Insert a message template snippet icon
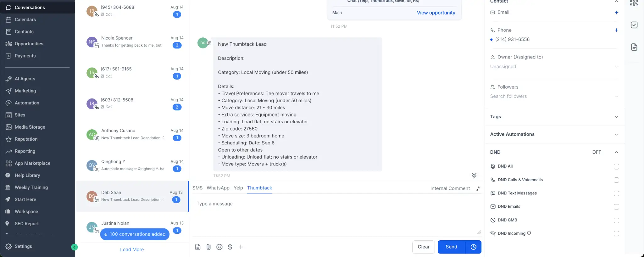Image resolution: width=644 pixels, height=257 pixels. pos(198,247)
